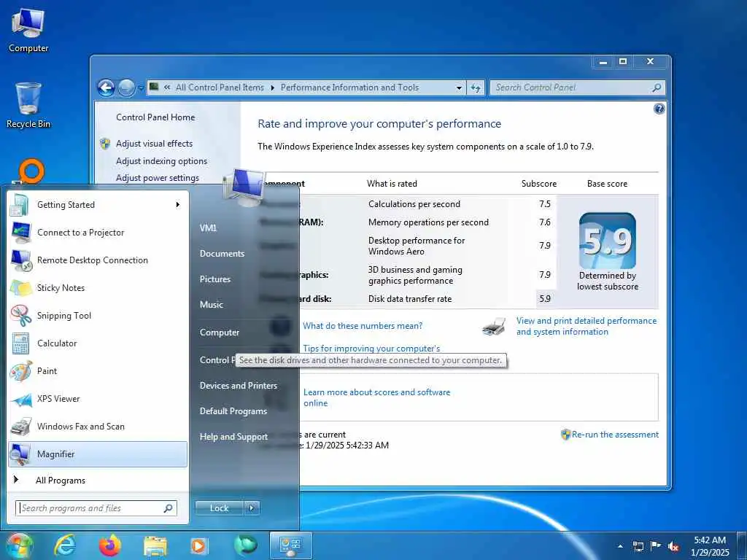Image resolution: width=747 pixels, height=560 pixels.
Task: Click the Show desktop strip
Action: coord(742,545)
